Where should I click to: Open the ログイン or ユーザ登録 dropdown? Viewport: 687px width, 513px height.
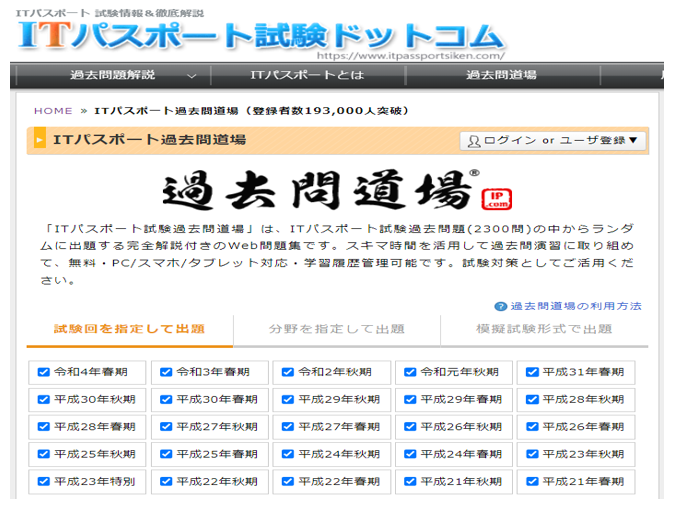(x=552, y=141)
